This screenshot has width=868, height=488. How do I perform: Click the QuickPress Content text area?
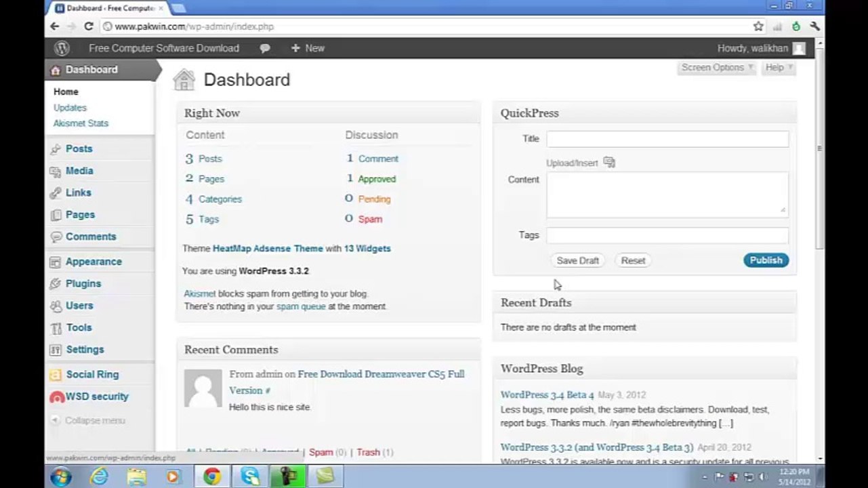click(x=667, y=195)
